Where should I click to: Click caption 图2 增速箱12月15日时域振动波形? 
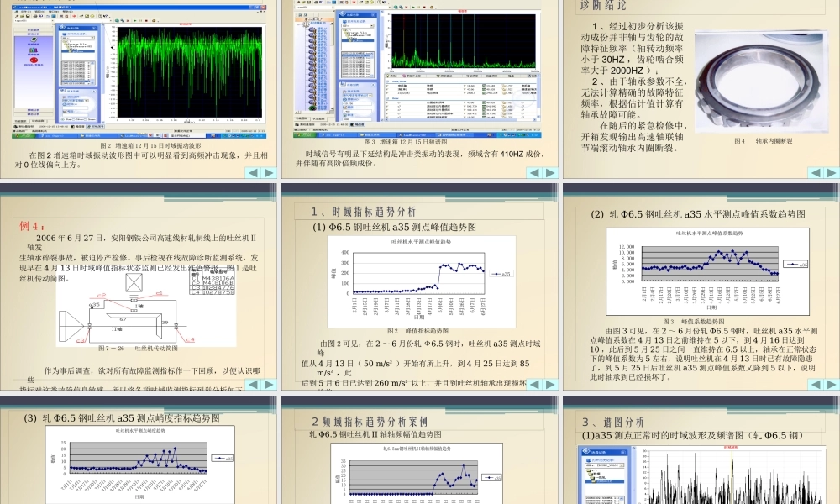[150, 145]
